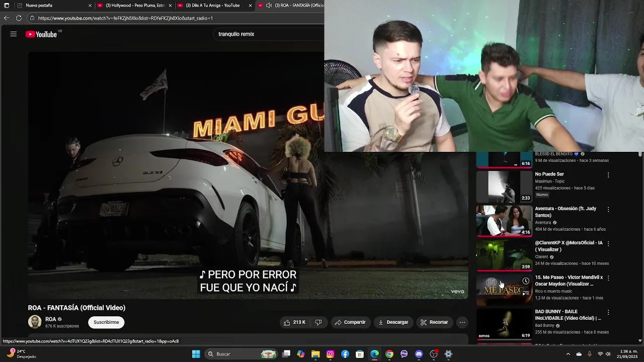644x362 pixels.
Task: Open the No Puede Ser video title
Action: click(x=549, y=174)
